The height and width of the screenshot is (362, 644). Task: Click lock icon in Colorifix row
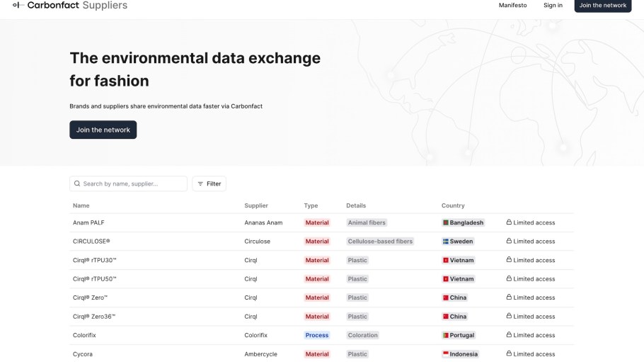click(x=509, y=335)
